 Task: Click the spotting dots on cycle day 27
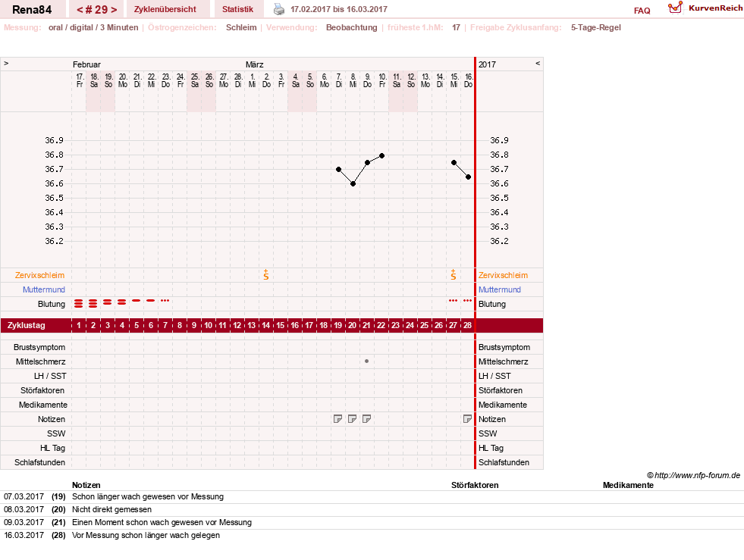click(453, 301)
